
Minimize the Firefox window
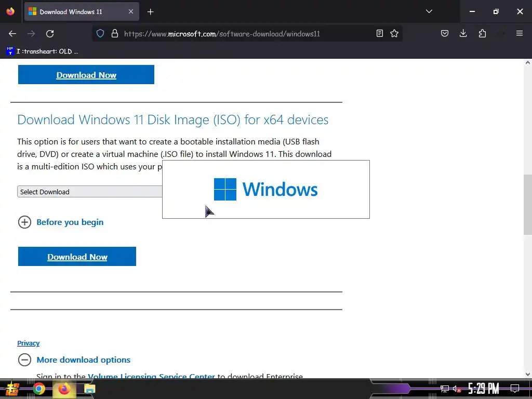point(472,11)
